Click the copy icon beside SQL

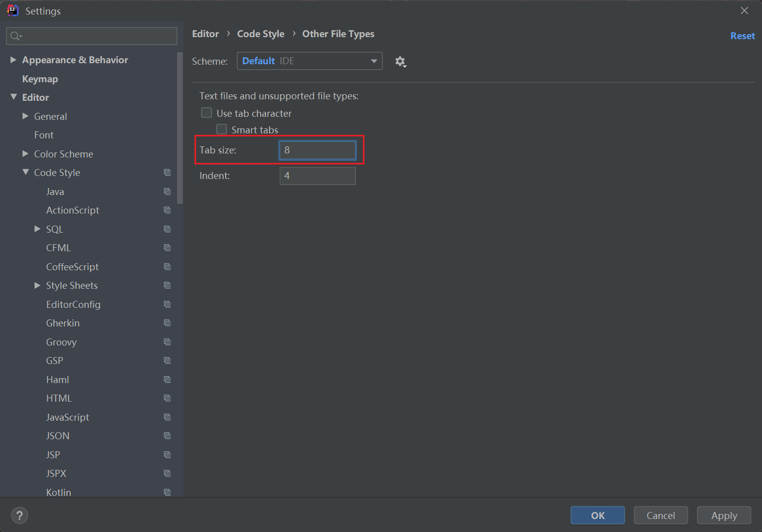pos(167,229)
